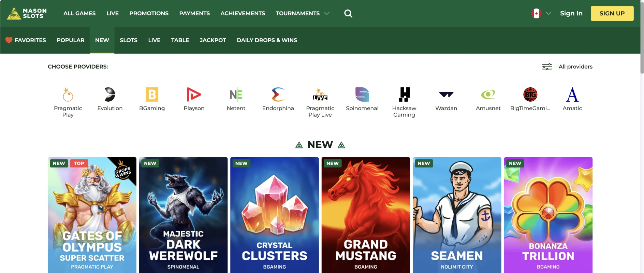The height and width of the screenshot is (273, 644).
Task: Open the TABLE games tab
Action: click(x=180, y=40)
